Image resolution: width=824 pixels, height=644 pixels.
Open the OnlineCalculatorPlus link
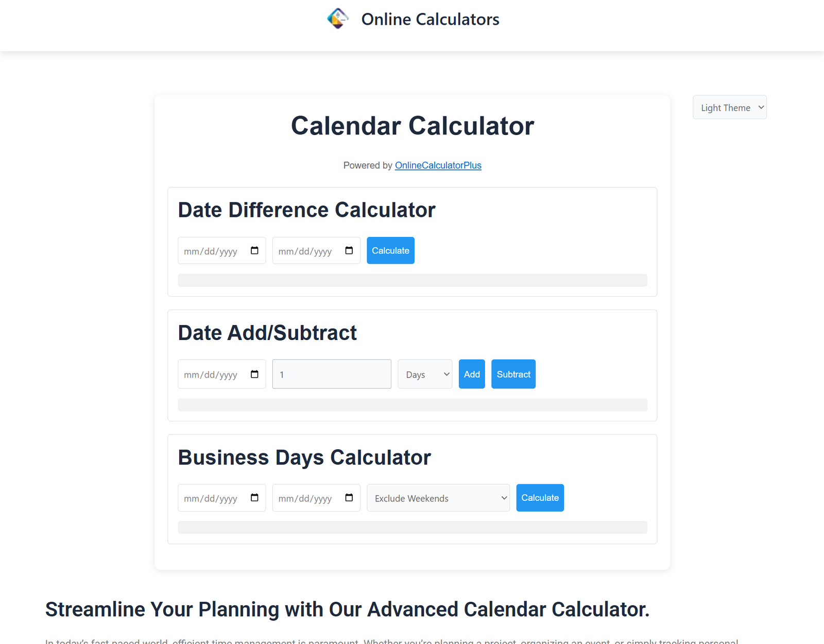coord(438,165)
